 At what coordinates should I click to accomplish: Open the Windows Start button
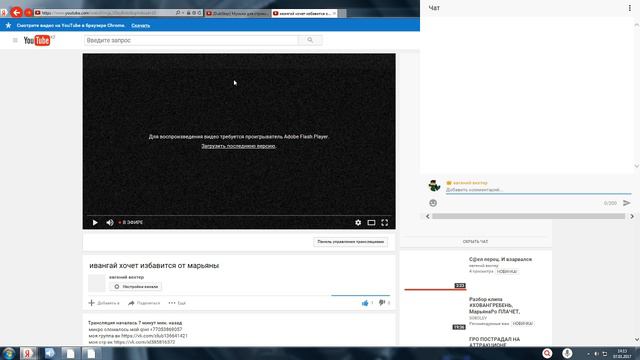click(8, 353)
